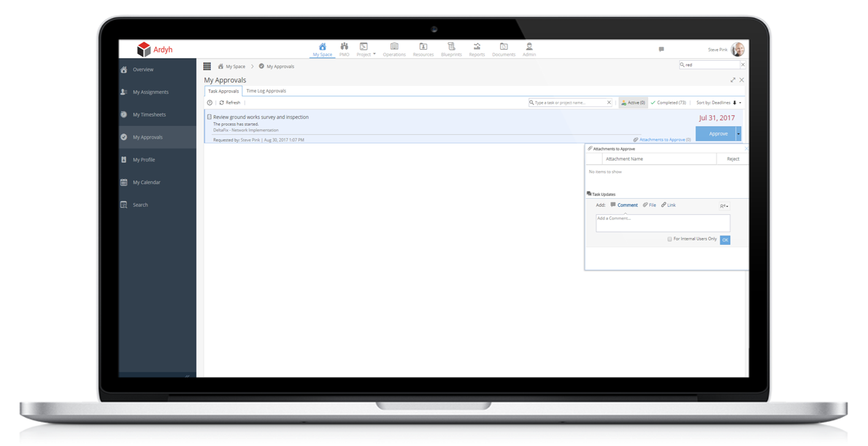This screenshot has width=868, height=446.
Task: Open the Documents module
Action: point(504,50)
